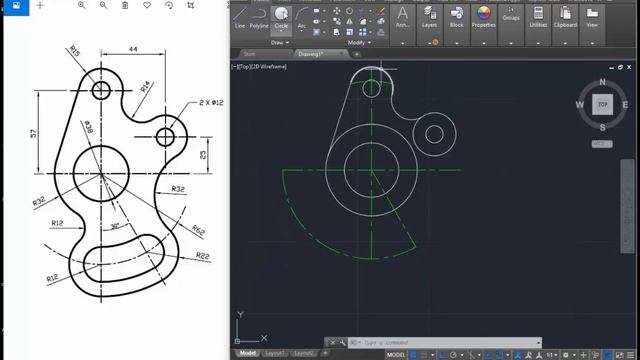Open the status bar customization menu
The height and width of the screenshot is (360, 640).
click(x=631, y=355)
